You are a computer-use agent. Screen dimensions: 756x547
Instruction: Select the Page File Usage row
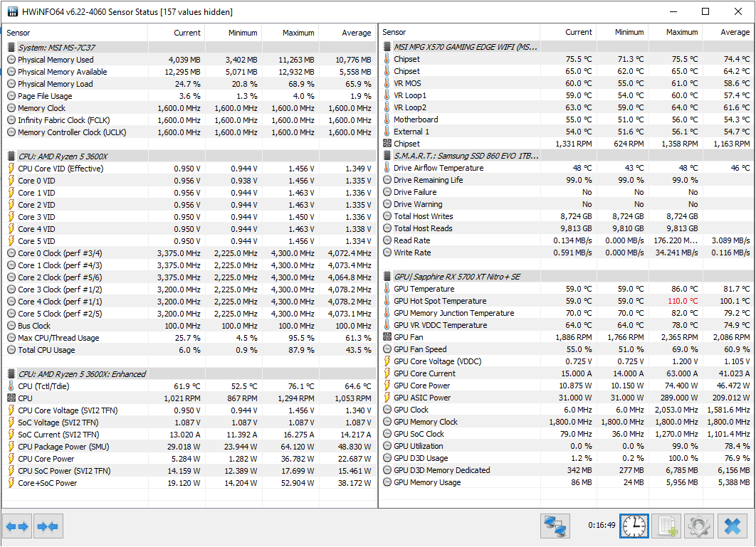tap(189, 96)
